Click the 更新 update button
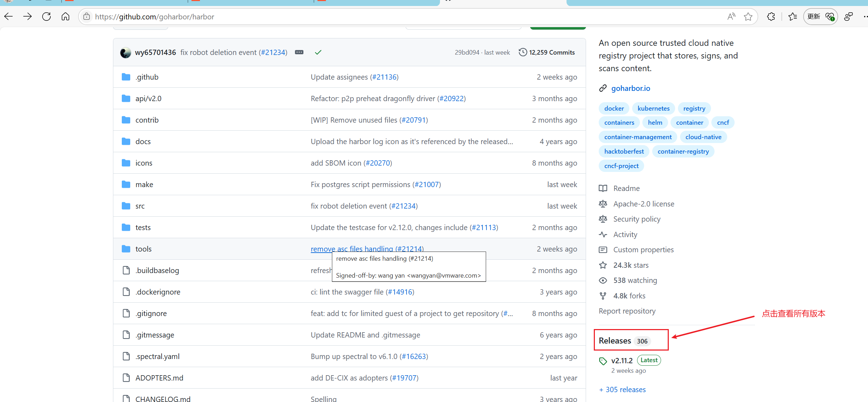This screenshot has height=402, width=868. point(820,17)
